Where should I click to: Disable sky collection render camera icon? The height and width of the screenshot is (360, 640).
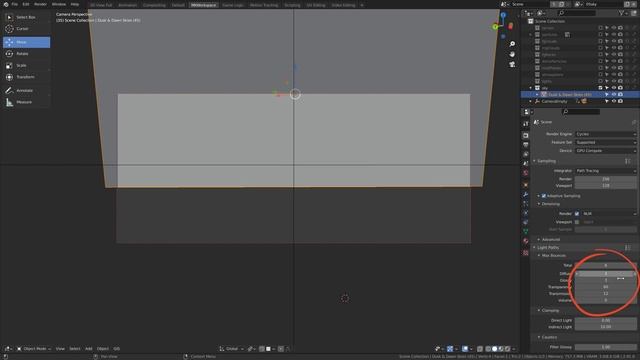620,88
